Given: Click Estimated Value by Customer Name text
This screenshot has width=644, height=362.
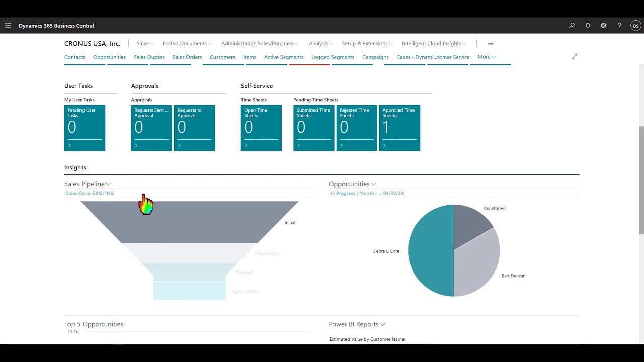Looking at the screenshot, I should (x=367, y=339).
